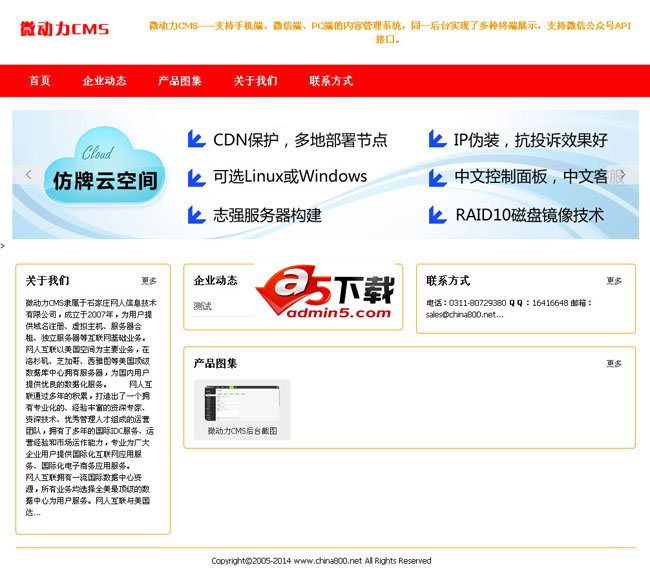
Task: Go to previous banner slide arrow
Action: coord(28,174)
